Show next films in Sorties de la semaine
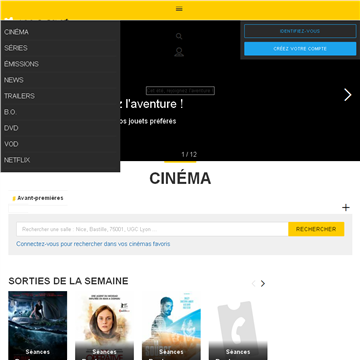Viewport: 360px width, 360px height. [263, 284]
